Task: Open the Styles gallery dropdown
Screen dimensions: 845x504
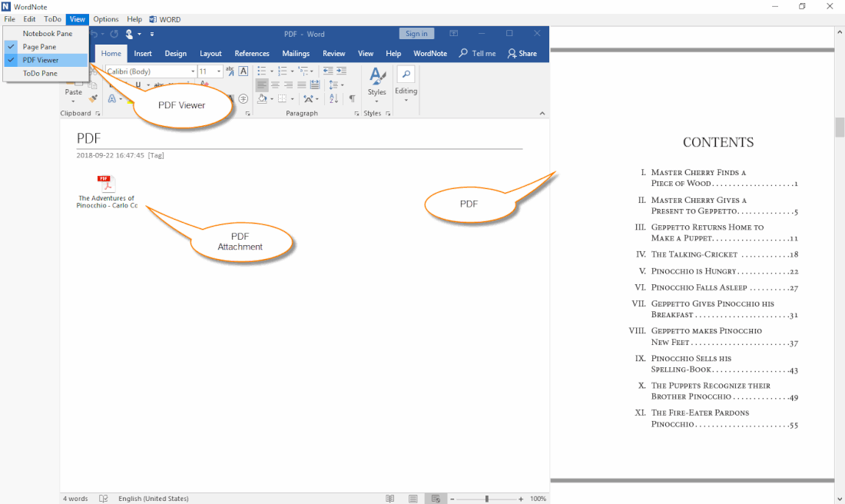Action: [x=376, y=101]
